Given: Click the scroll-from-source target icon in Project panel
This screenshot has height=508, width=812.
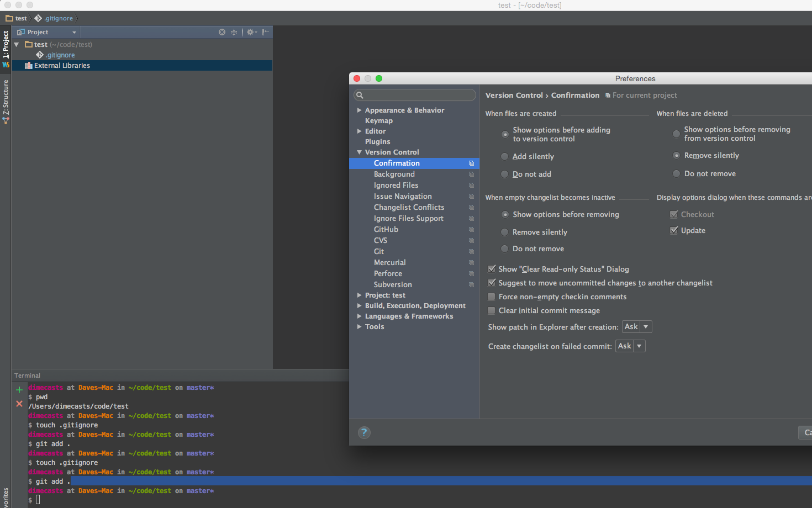Looking at the screenshot, I should [222, 32].
